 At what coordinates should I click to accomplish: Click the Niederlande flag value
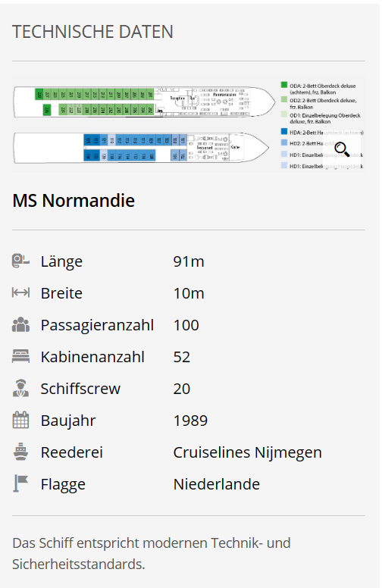point(217,484)
